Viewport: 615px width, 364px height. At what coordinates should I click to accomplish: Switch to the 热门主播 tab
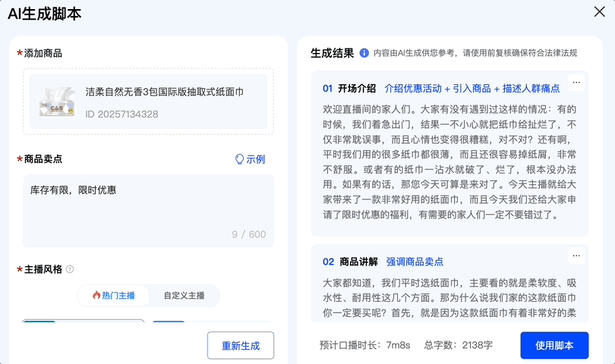click(x=113, y=295)
